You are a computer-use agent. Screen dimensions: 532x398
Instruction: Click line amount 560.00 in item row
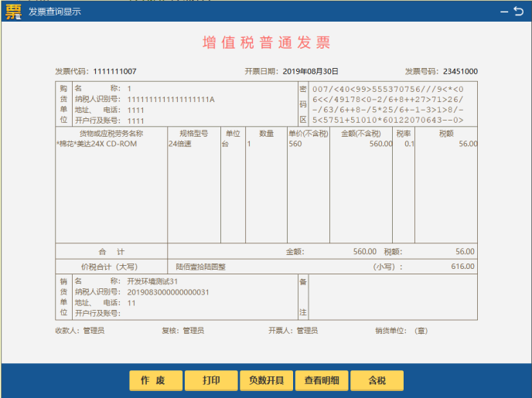(x=381, y=144)
